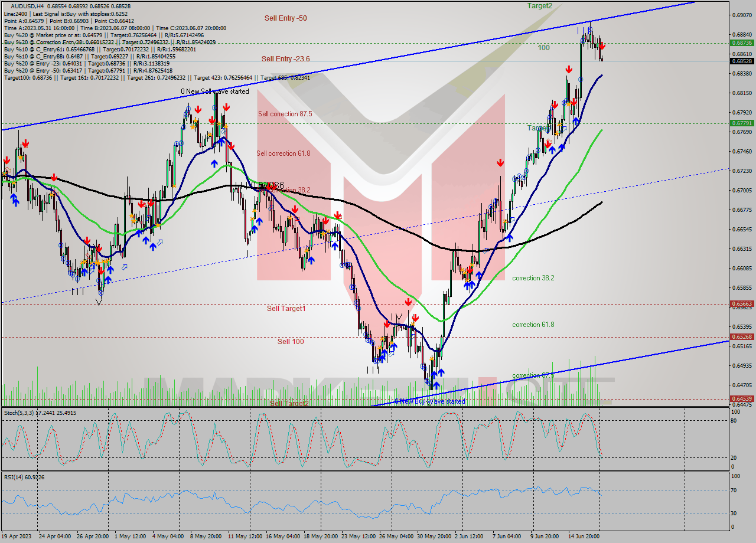
Task: Click the '19 Apr 2023' date on time axis
Action: 17,537
